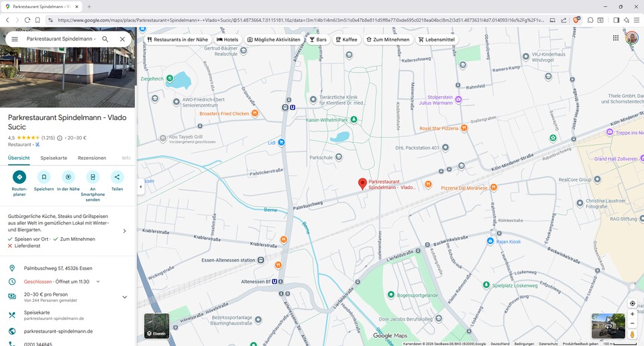This screenshot has height=346, width=644.
Task: Open the browser main menu icon
Action: point(636,19)
